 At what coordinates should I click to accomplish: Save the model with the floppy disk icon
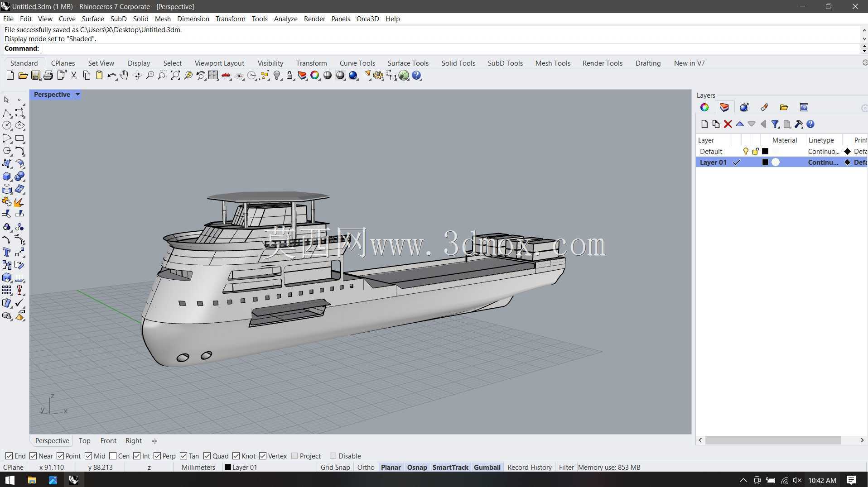[x=35, y=76]
